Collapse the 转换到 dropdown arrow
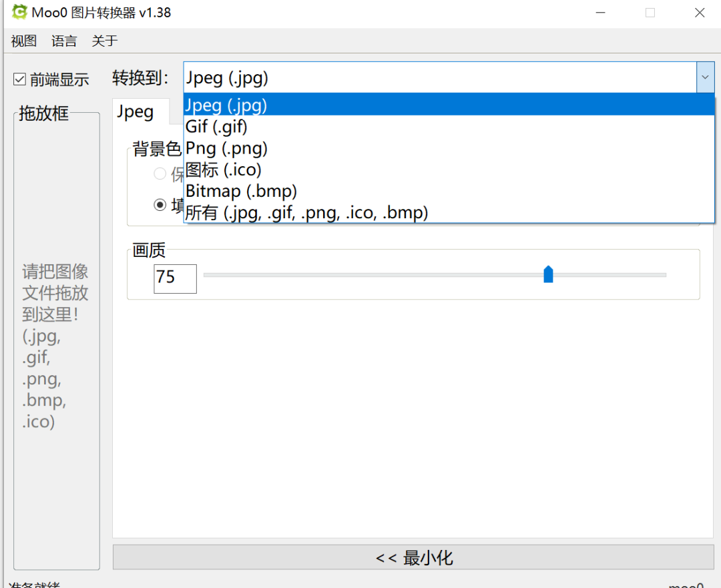721x588 pixels. (x=705, y=77)
